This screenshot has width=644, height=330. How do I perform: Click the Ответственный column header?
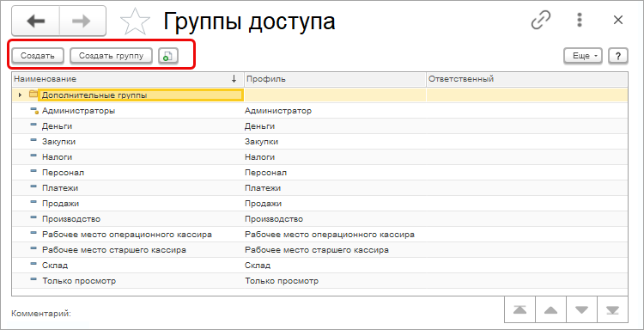[x=526, y=79]
